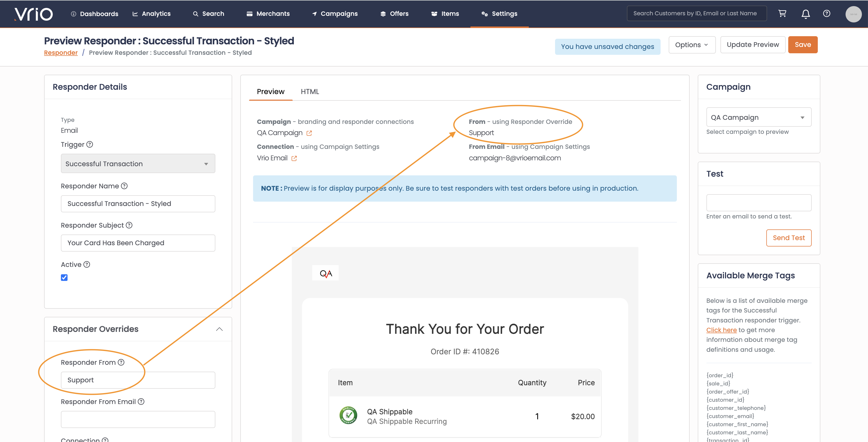Open the help question-mark icon in header
The width and height of the screenshot is (868, 442).
tap(826, 14)
